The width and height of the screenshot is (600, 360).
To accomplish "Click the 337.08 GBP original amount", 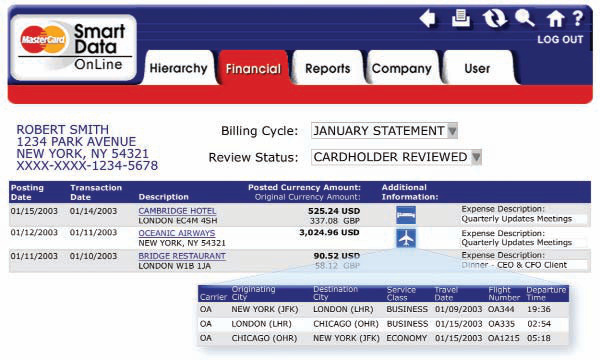I will click(334, 221).
